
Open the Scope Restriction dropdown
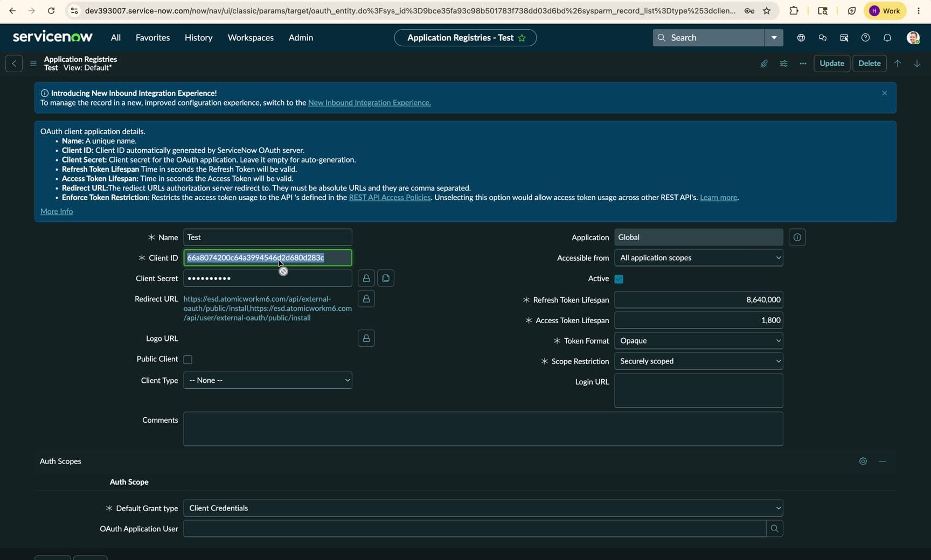699,361
